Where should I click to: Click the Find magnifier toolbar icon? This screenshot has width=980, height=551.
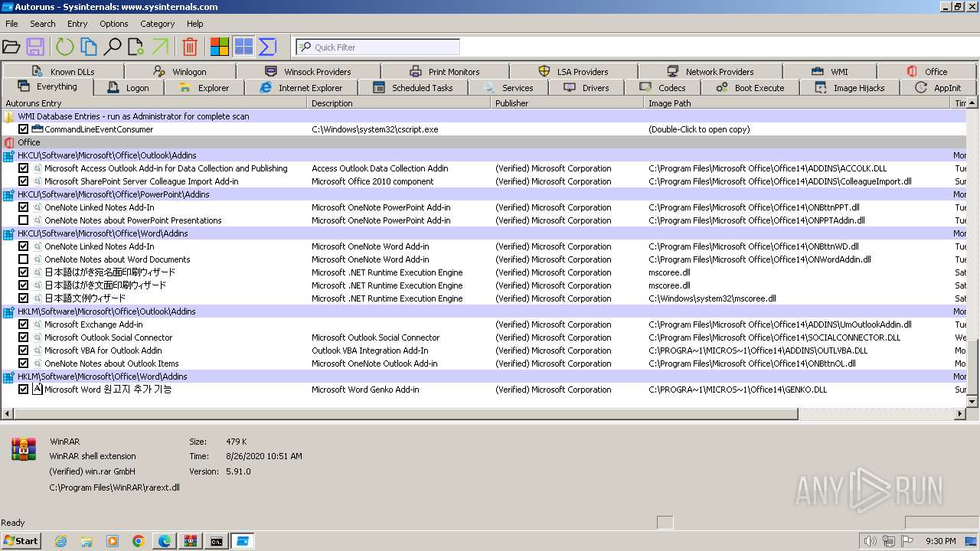pos(113,47)
